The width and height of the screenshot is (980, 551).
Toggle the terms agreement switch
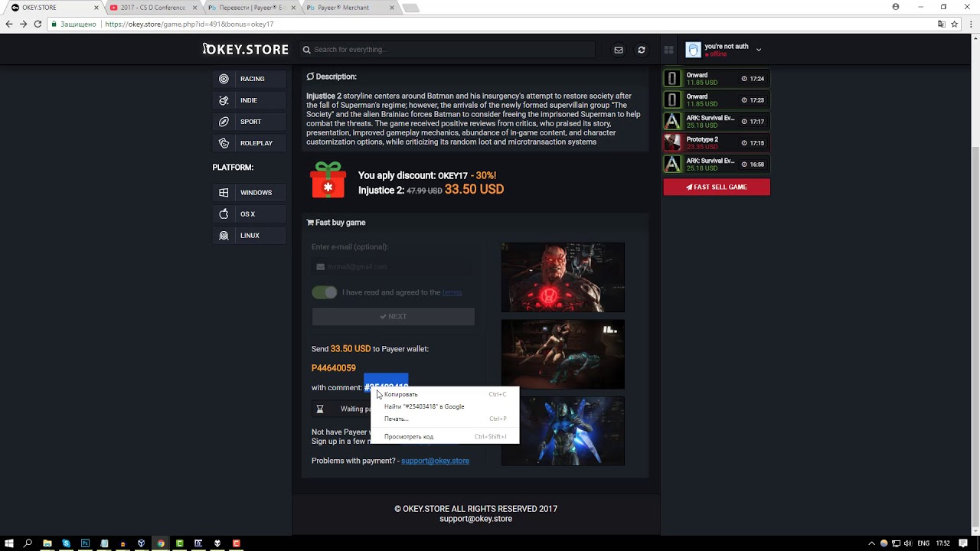click(x=324, y=292)
